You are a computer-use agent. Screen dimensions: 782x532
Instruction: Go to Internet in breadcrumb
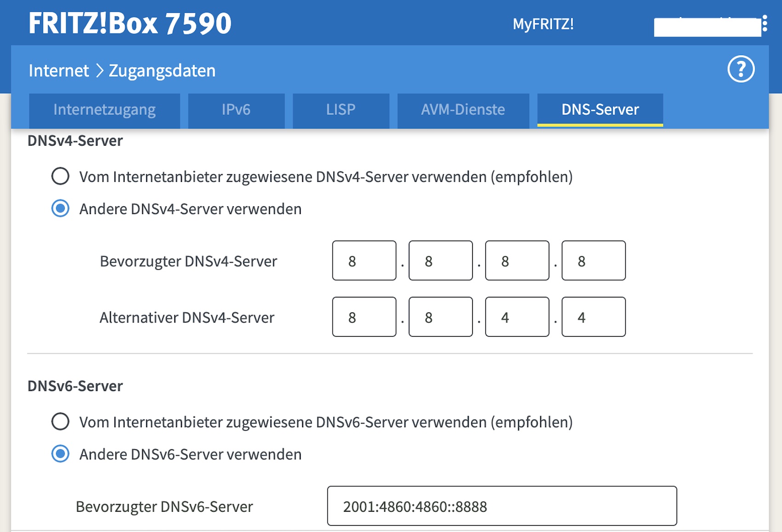pos(59,71)
